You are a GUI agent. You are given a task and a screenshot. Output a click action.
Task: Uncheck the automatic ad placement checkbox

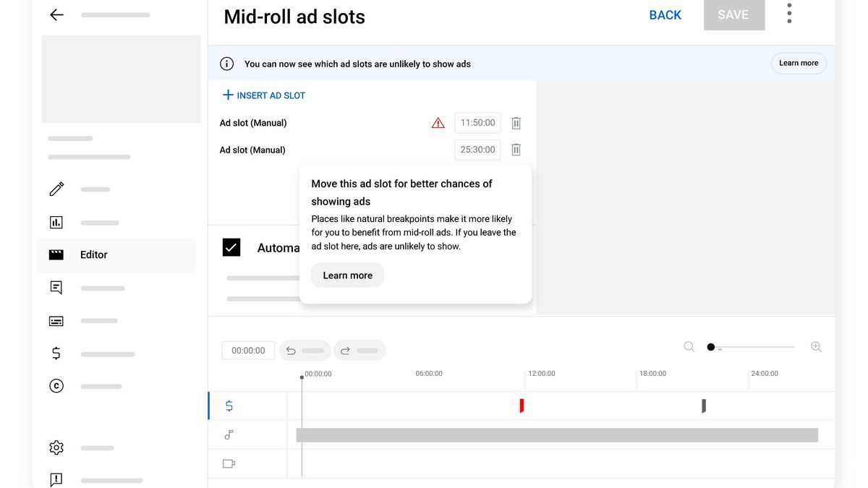click(231, 247)
